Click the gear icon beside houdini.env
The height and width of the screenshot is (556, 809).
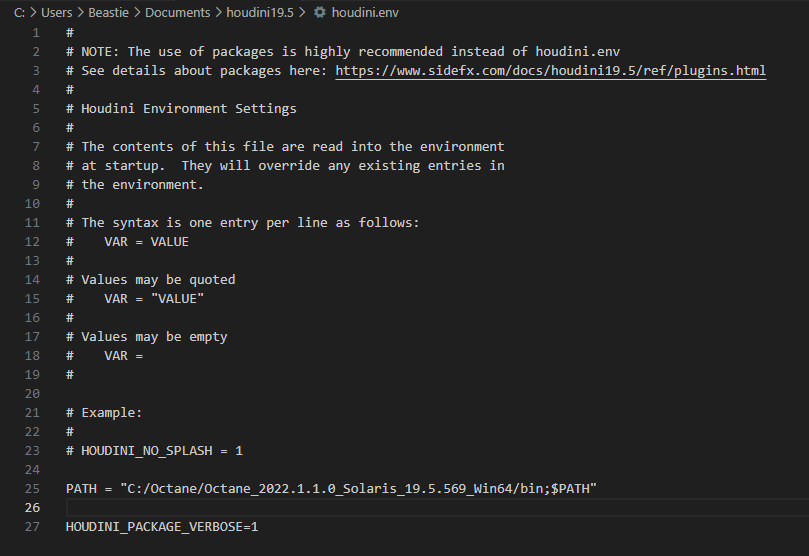coord(319,13)
